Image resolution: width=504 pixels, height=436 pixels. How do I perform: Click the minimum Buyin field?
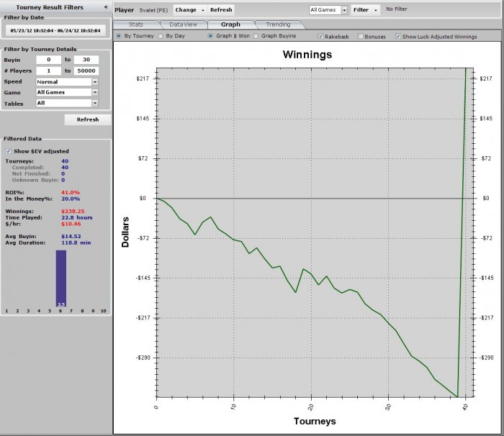pyautogui.click(x=48, y=60)
